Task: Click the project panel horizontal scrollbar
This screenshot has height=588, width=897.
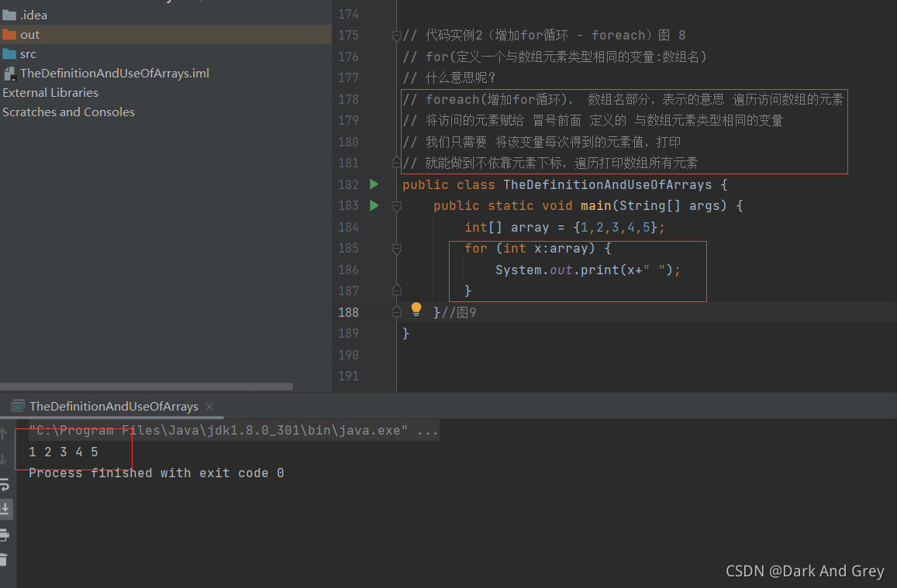Action: coord(147,387)
